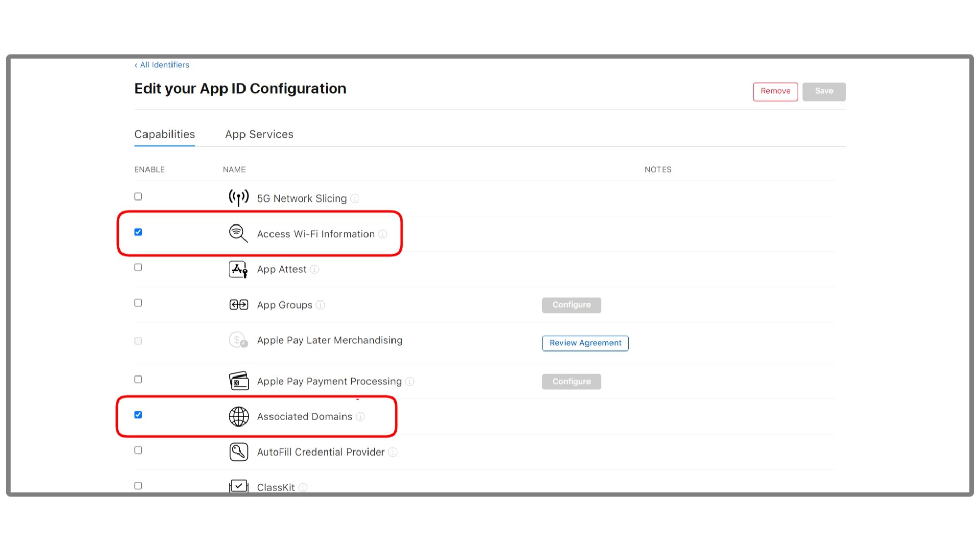The image size is (980, 551).
Task: Enable the 5G Network Slicing capability
Action: pos(138,196)
